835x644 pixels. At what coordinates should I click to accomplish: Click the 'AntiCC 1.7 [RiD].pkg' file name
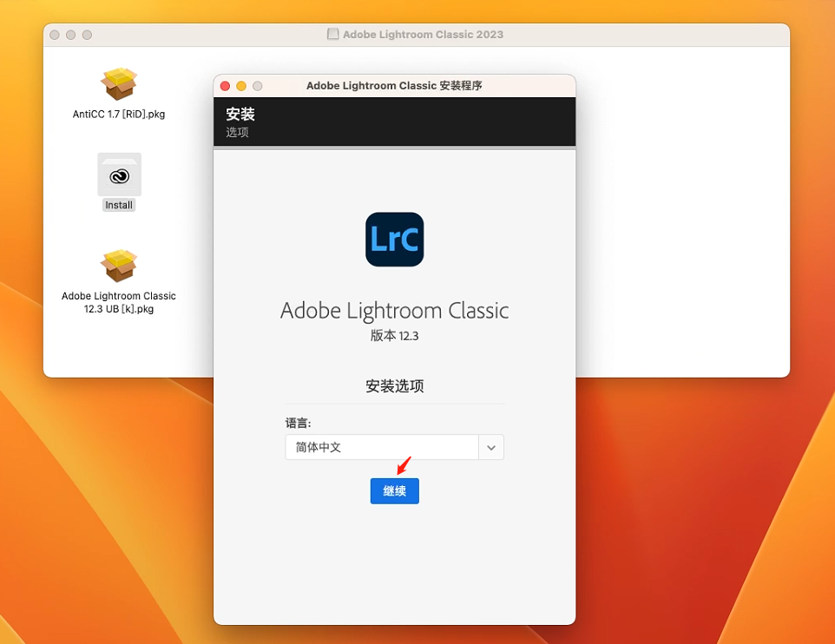(x=119, y=114)
